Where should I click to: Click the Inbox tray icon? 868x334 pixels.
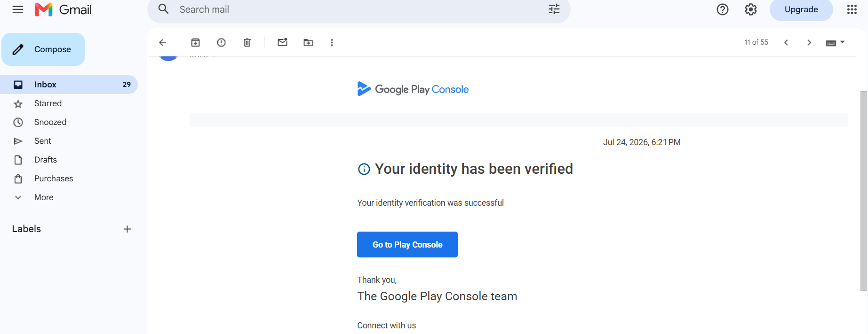18,85
